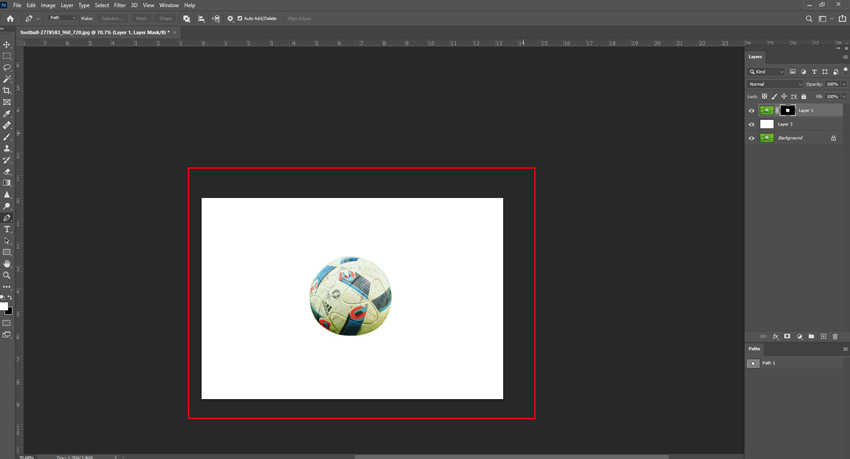This screenshot has height=459, width=850.
Task: Select the Hand tool
Action: coord(7,264)
